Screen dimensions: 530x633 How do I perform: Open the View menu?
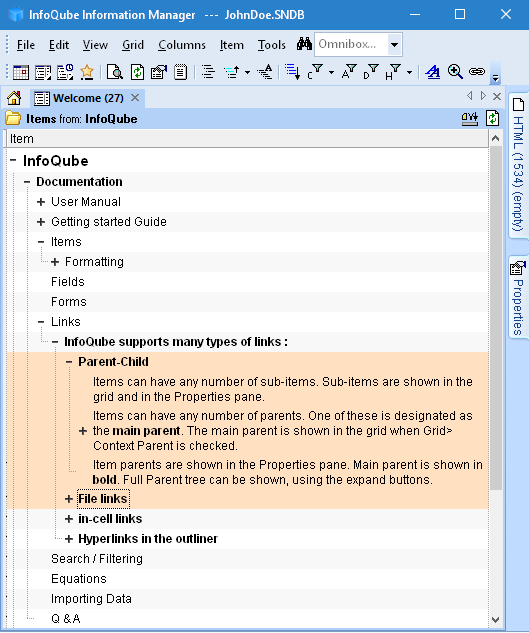coord(95,45)
